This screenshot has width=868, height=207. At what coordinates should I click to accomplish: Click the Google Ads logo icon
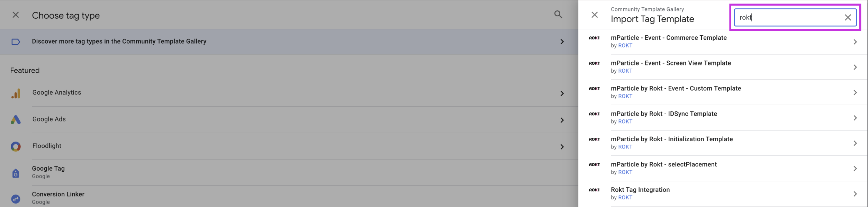pyautogui.click(x=16, y=120)
